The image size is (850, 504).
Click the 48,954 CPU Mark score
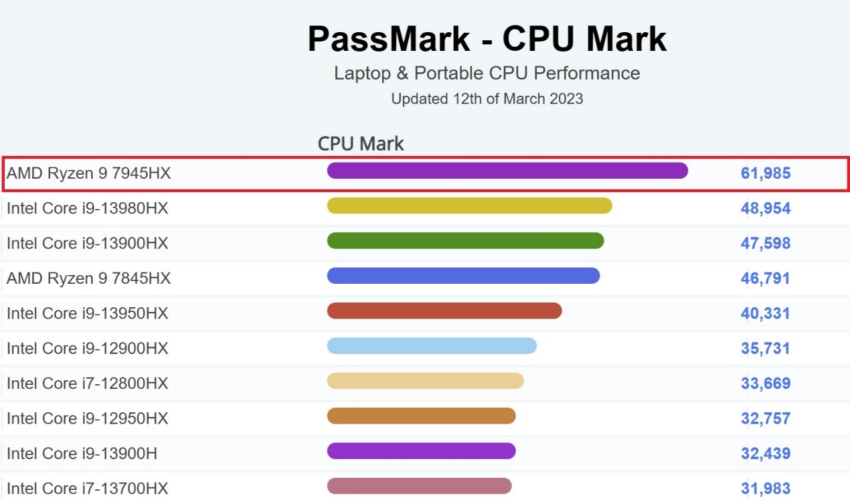click(x=766, y=208)
